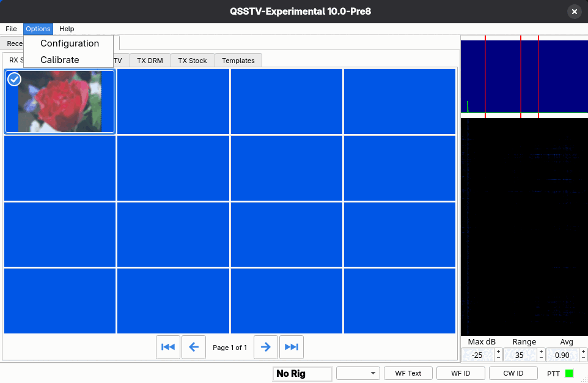Increase the Range value

(541, 352)
